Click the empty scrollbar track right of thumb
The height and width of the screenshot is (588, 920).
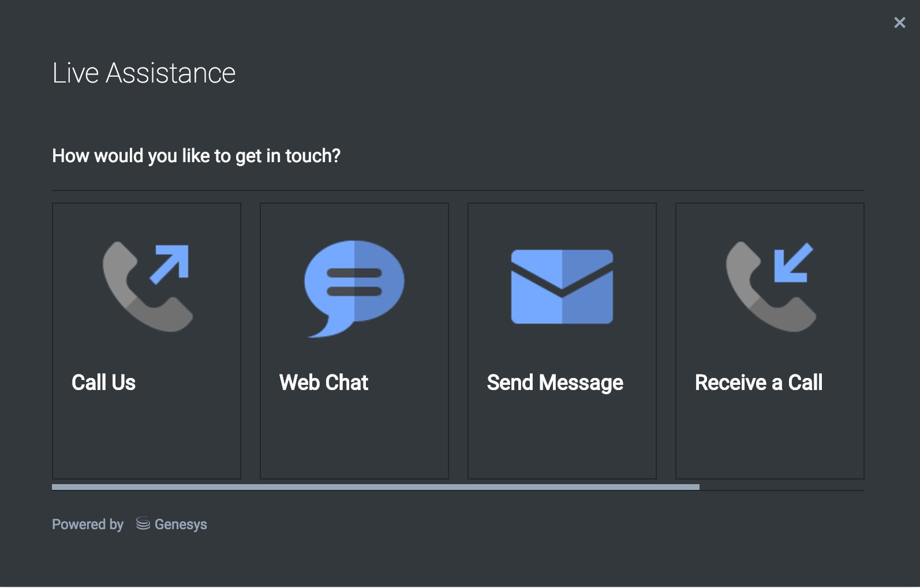click(782, 488)
